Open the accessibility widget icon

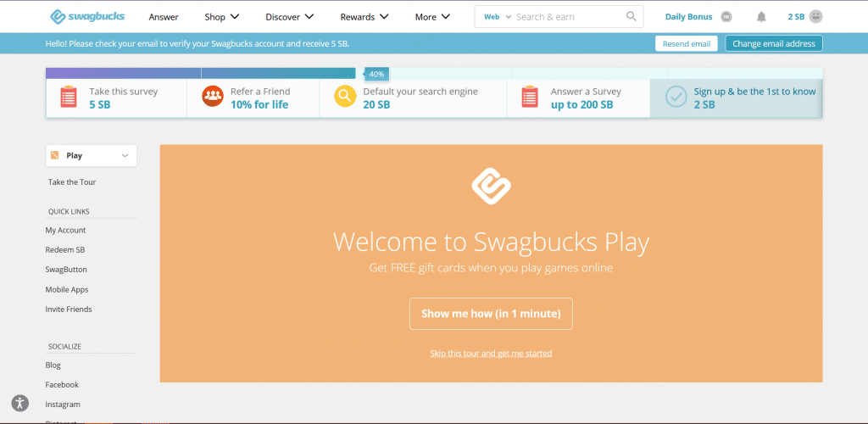(x=20, y=403)
